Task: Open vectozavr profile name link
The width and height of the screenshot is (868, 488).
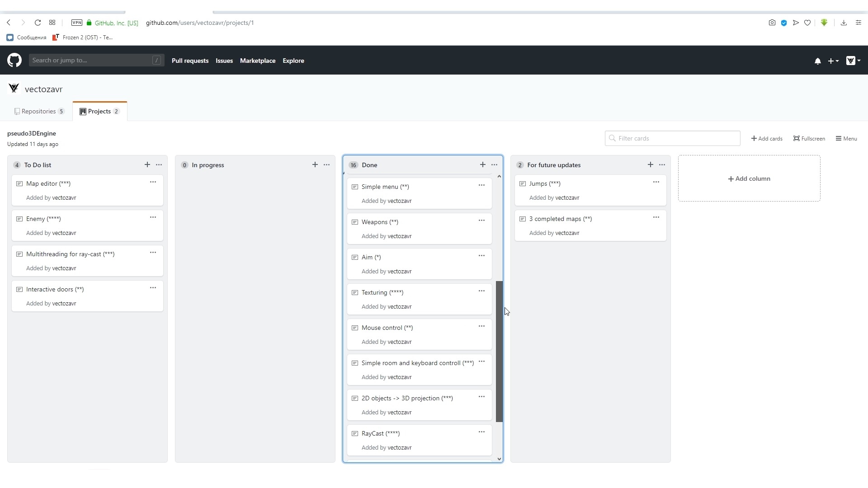Action: (x=44, y=89)
